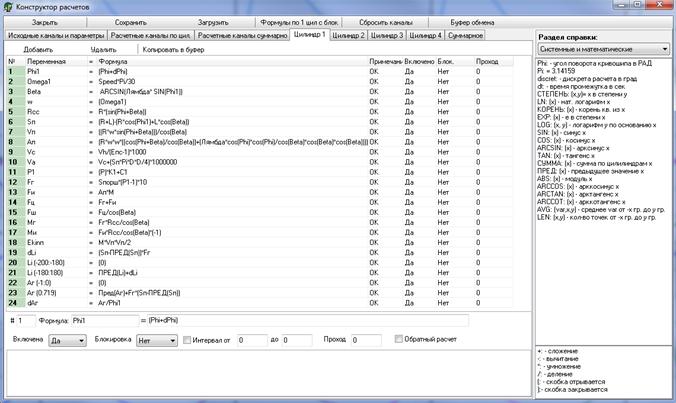Viewport: 676px width, 403px height.
Task: Click the Переменная column header
Action: coord(56,62)
